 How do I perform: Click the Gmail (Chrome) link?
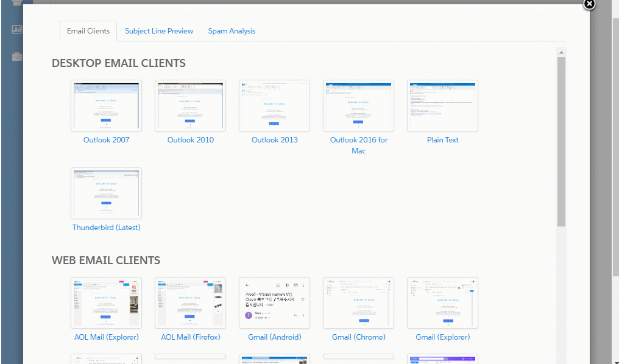(358, 337)
